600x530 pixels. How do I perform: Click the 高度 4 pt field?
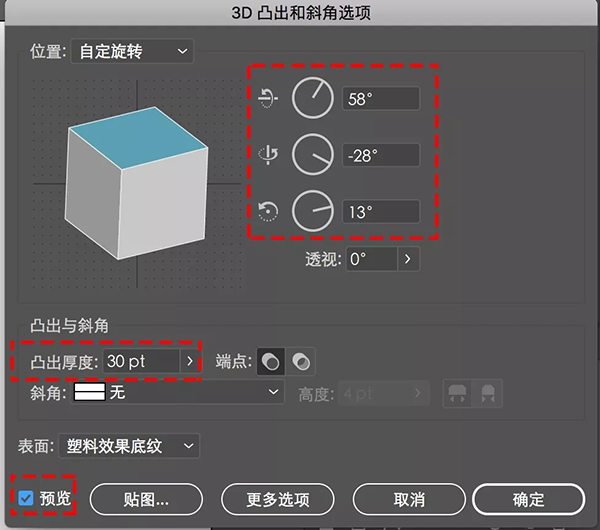coord(373,393)
